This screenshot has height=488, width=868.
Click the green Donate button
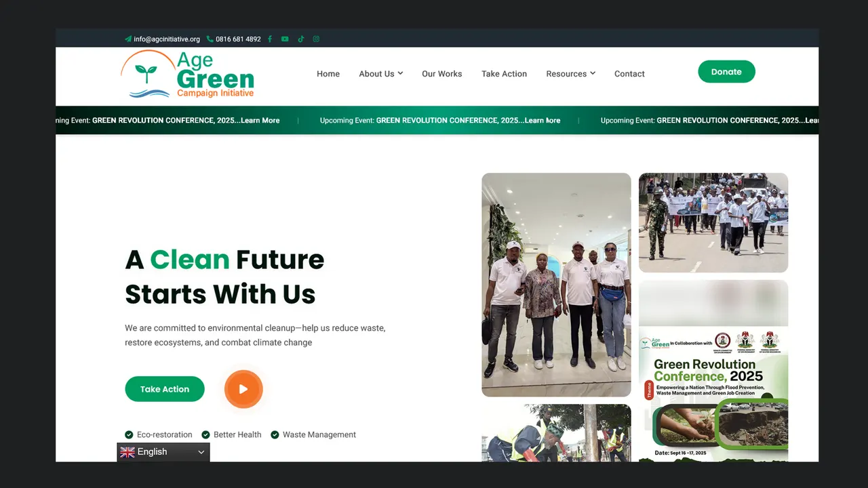coord(726,72)
